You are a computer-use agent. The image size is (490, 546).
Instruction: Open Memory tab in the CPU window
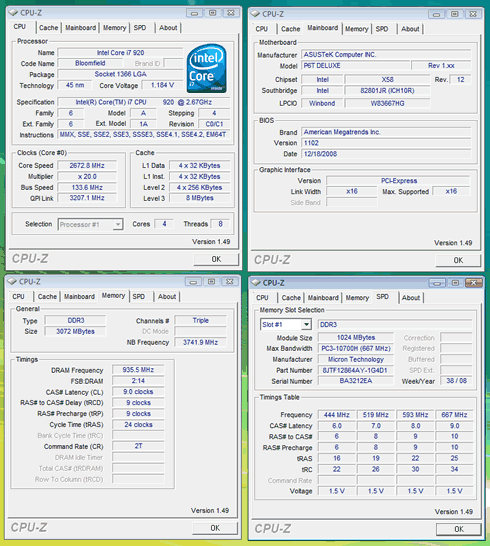pyautogui.click(x=114, y=28)
